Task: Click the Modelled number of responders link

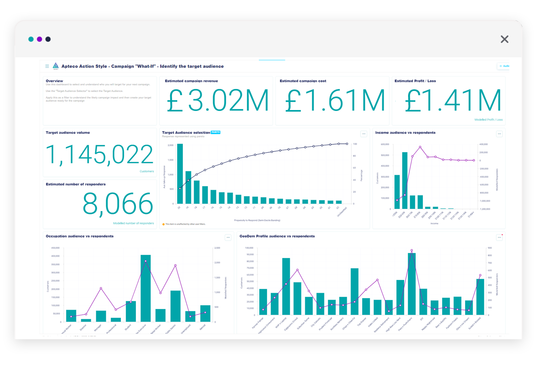Action: point(133,223)
